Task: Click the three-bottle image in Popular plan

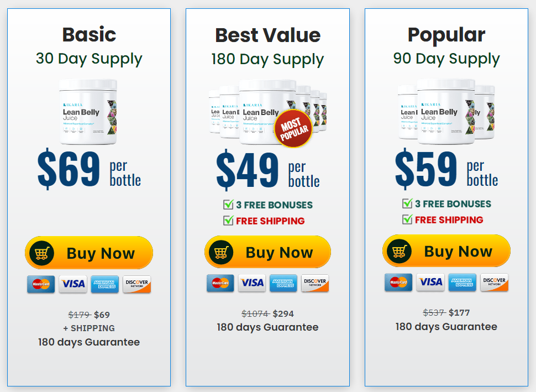Action: [446, 111]
